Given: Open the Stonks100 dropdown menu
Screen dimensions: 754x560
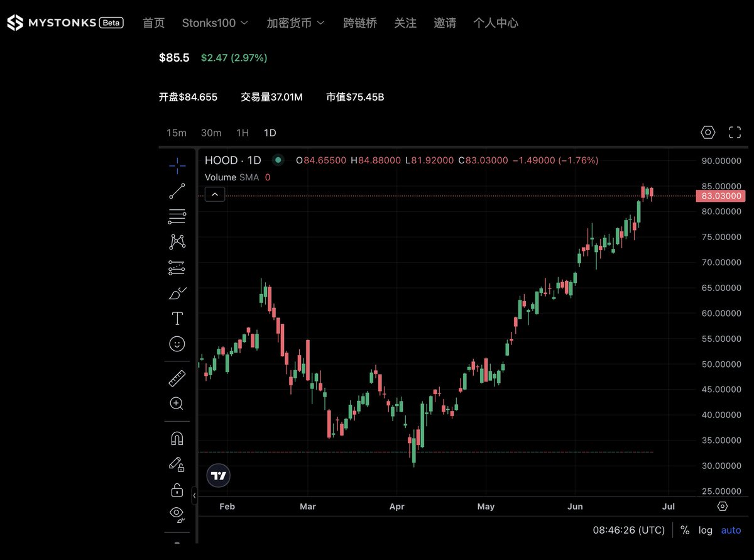Looking at the screenshot, I should click(215, 23).
